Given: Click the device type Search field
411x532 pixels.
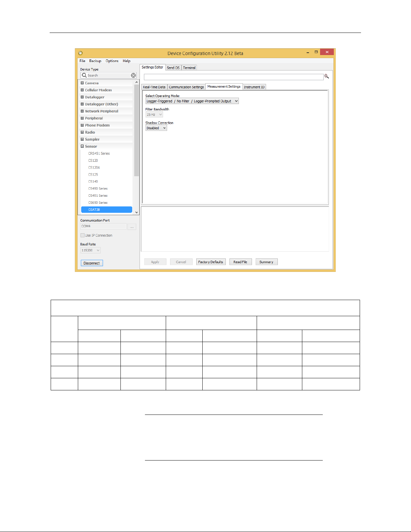Looking at the screenshot, I should click(x=109, y=75).
